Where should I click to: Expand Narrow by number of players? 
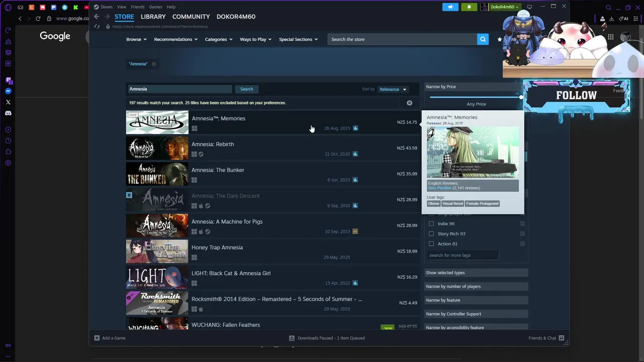[x=476, y=287]
